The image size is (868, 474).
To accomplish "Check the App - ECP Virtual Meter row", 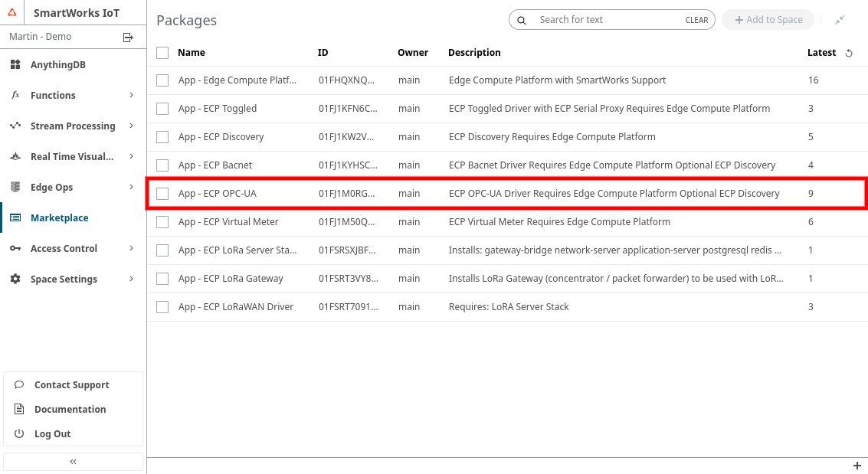I will (162, 222).
